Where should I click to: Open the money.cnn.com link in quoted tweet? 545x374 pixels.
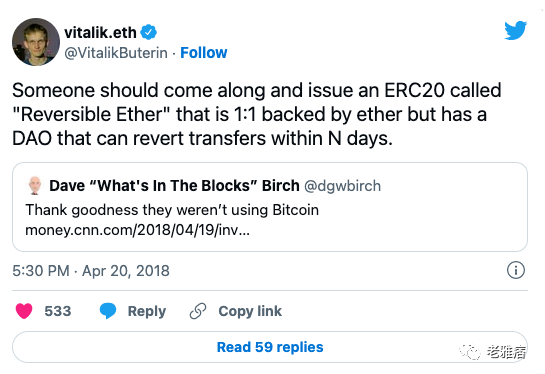(138, 230)
